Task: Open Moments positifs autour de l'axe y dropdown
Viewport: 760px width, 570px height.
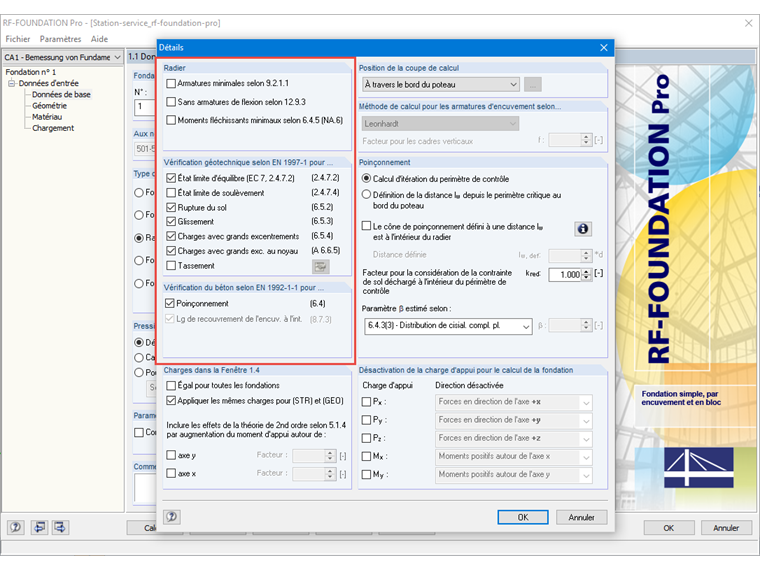Action: click(513, 475)
